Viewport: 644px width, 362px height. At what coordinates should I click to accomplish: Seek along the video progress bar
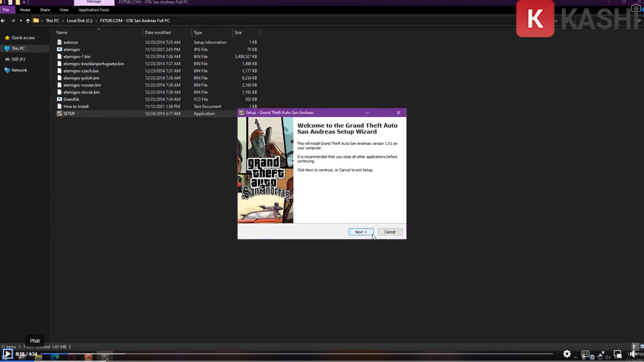[297, 354]
